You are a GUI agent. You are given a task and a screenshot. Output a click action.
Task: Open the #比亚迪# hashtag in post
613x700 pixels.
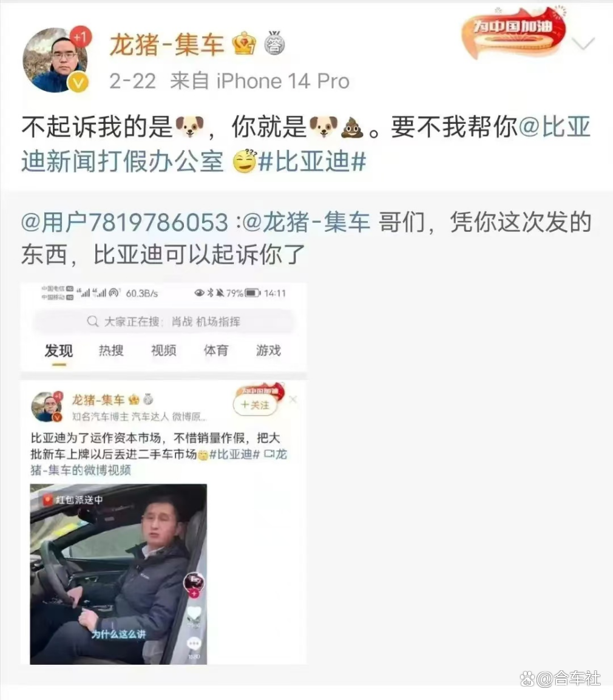click(x=313, y=161)
